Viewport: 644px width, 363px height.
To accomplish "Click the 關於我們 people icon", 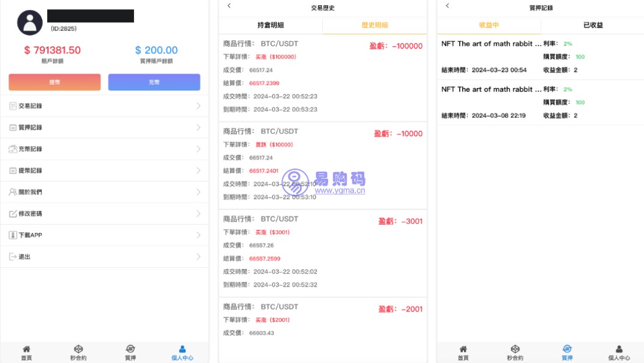I will (x=13, y=192).
